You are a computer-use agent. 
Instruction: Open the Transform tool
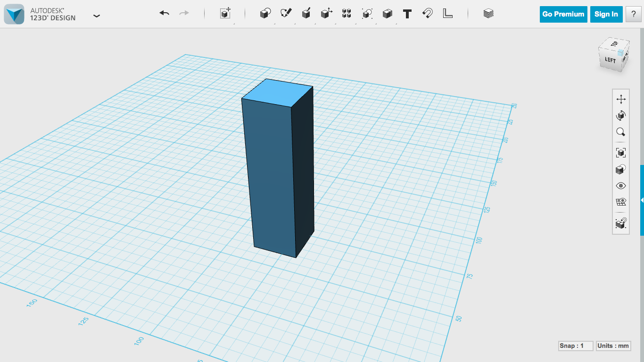pos(225,13)
